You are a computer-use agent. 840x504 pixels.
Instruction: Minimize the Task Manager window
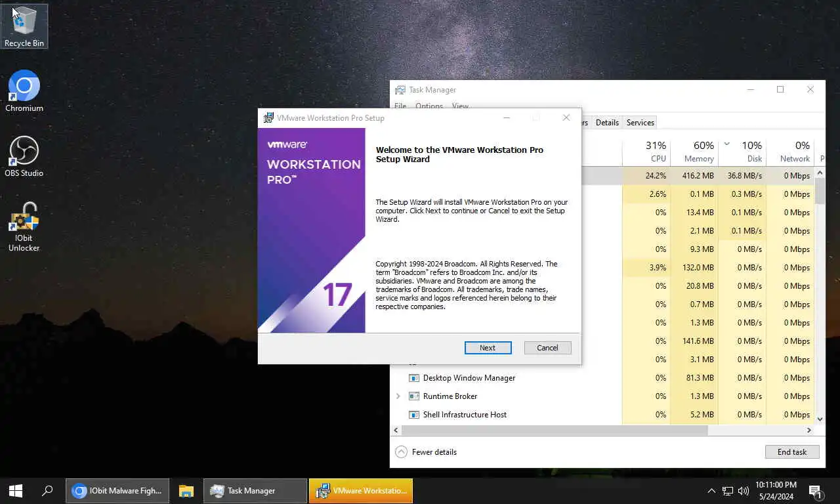(x=750, y=90)
